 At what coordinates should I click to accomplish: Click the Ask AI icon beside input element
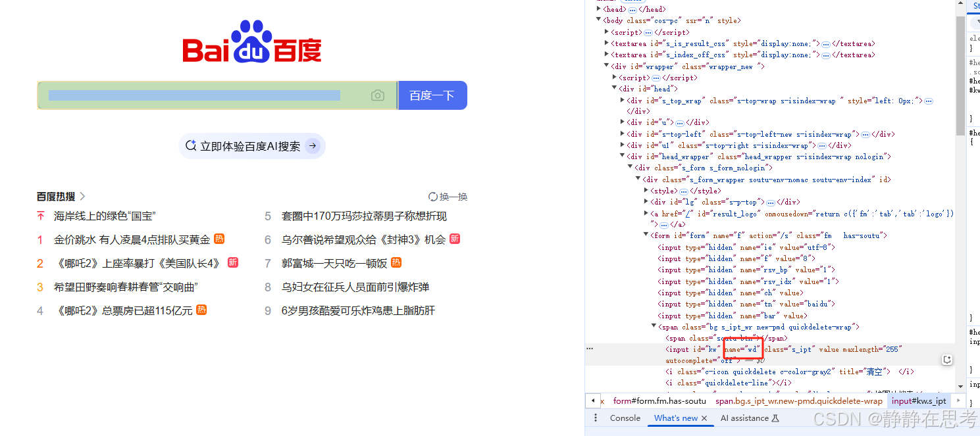click(x=946, y=360)
